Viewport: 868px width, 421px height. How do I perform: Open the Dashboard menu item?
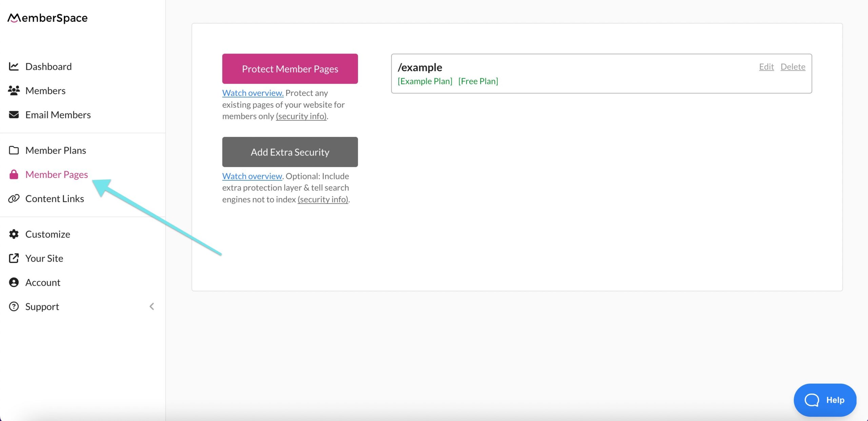(48, 66)
